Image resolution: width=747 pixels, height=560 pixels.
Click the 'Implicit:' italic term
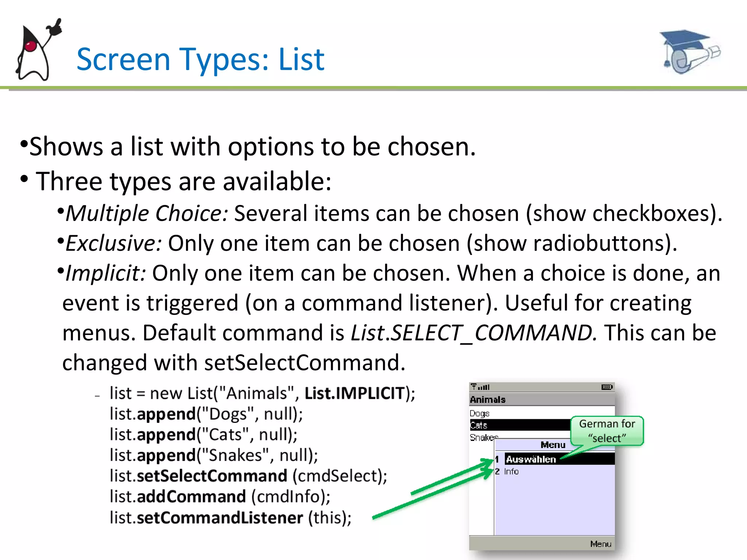[x=106, y=273]
